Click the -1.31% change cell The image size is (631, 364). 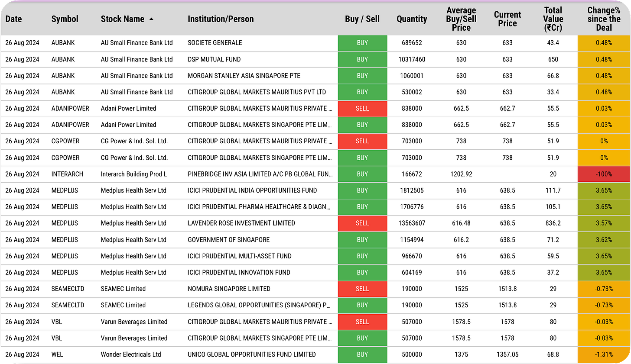pos(604,354)
